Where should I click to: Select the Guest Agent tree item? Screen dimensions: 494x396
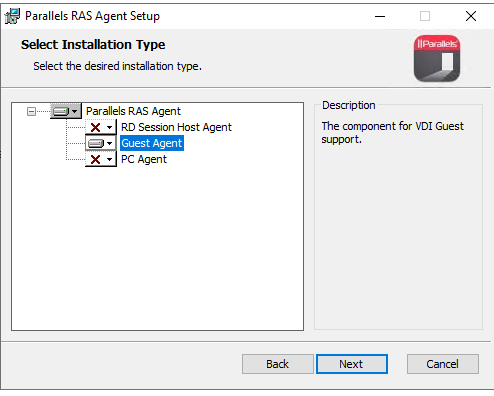point(152,143)
